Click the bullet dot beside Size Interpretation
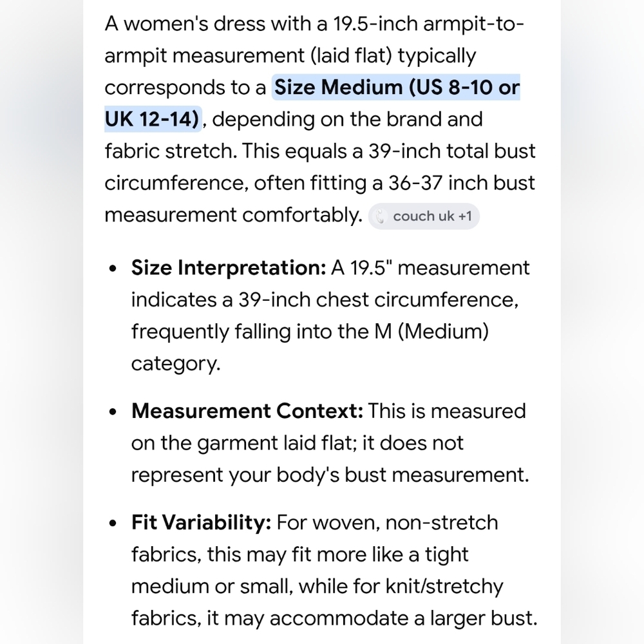This screenshot has width=644, height=644. 113,269
